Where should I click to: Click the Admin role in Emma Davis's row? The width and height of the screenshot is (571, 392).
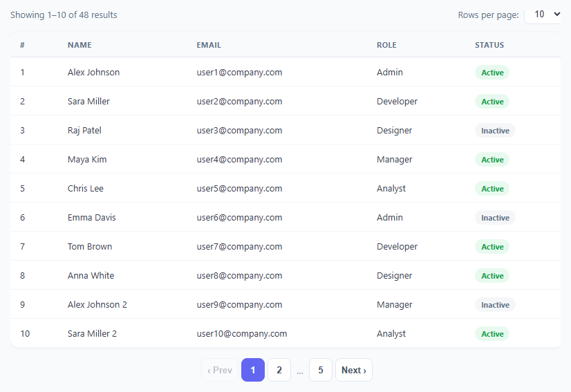(x=390, y=218)
